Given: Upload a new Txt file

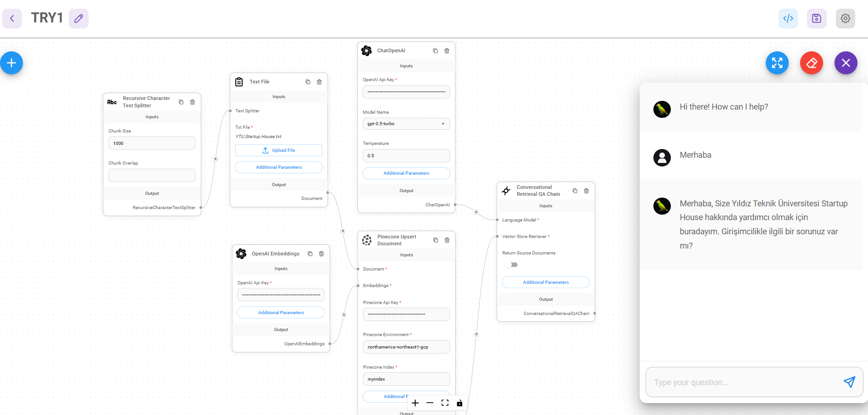Looking at the screenshot, I should click(x=278, y=150).
